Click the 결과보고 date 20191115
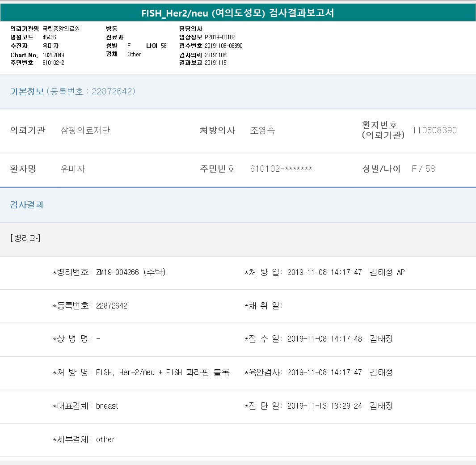Screen dimensions: 476x465 [215, 63]
